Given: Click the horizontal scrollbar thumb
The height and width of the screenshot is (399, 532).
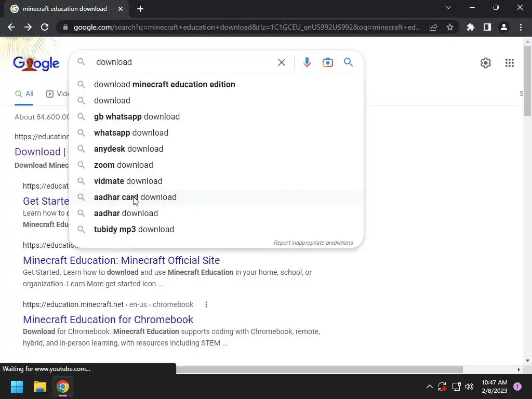Looking at the screenshot, I should (320, 369).
